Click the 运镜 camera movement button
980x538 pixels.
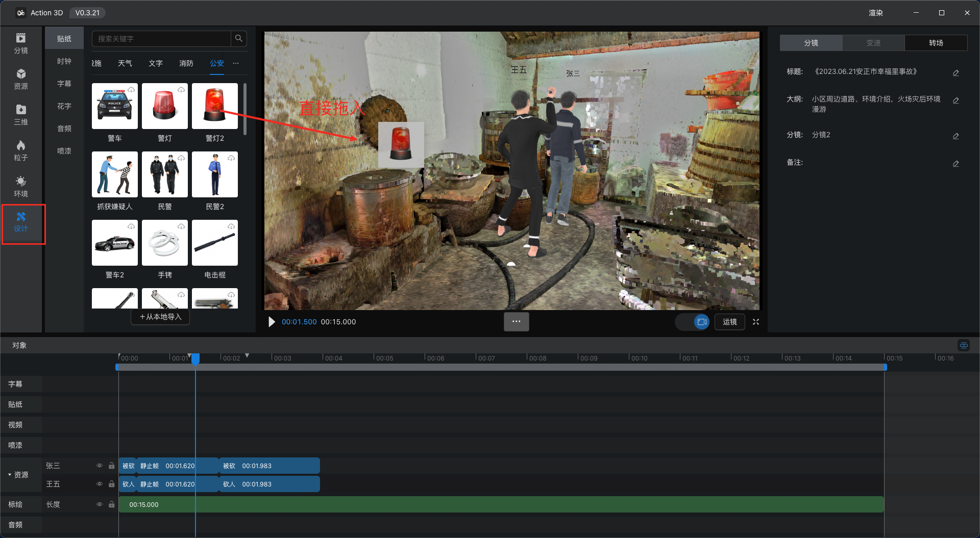click(730, 322)
